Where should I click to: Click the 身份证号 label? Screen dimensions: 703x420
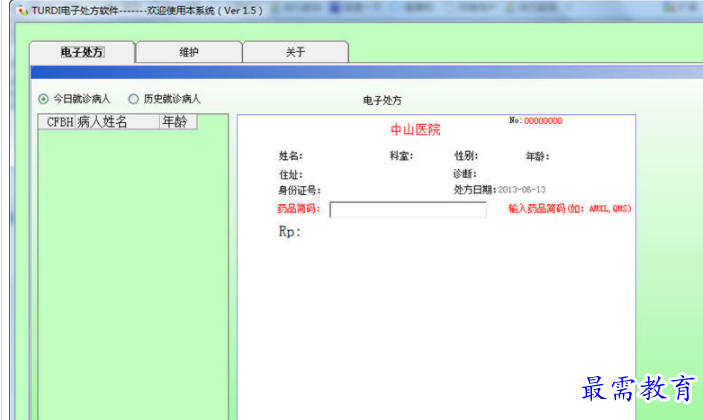coord(299,191)
